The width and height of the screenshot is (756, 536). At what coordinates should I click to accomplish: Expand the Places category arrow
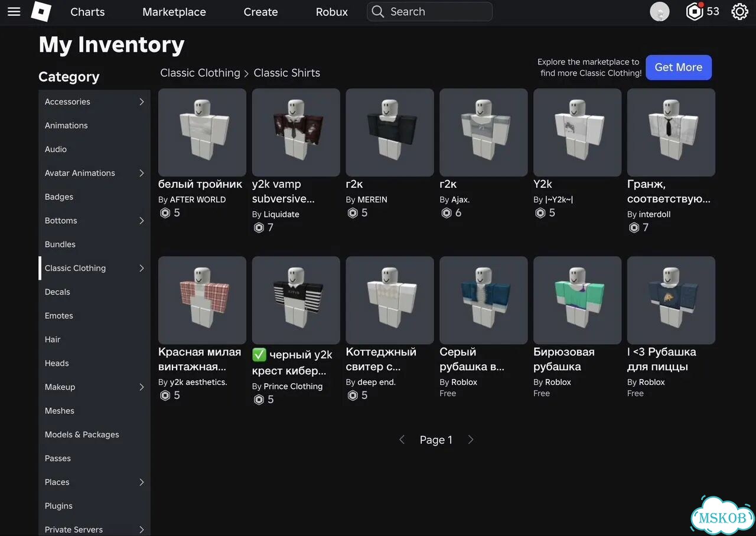[142, 482]
